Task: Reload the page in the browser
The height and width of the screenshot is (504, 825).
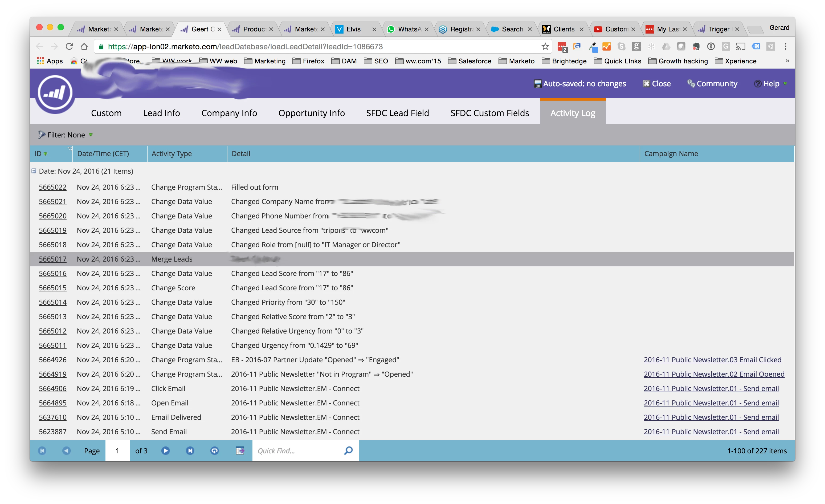Action: 69,47
